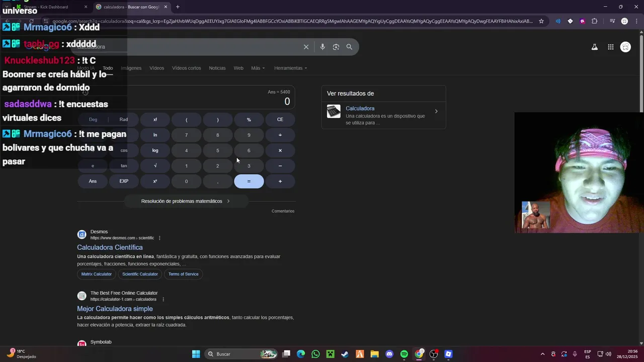Screen dimensions: 644x362
Task: Open Chrome extensions puzzle icon
Action: [x=594, y=21]
